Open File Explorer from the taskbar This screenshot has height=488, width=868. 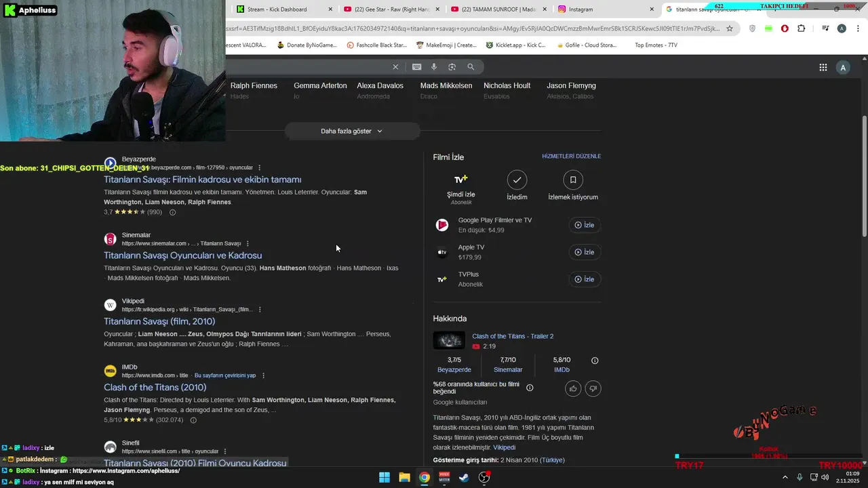pyautogui.click(x=404, y=477)
